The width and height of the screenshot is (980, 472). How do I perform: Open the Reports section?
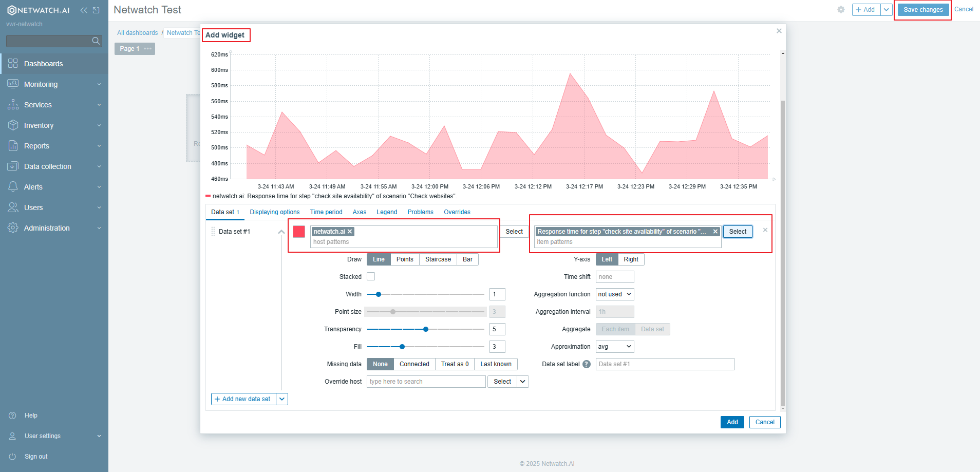(36, 145)
